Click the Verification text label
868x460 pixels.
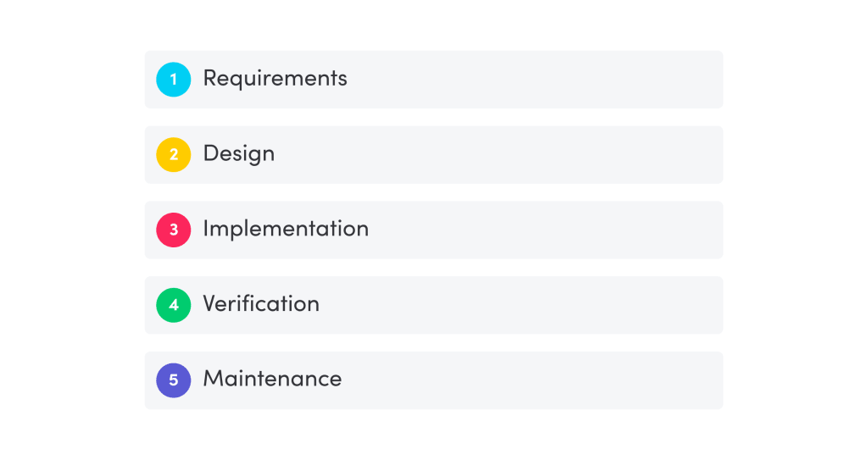tap(261, 304)
